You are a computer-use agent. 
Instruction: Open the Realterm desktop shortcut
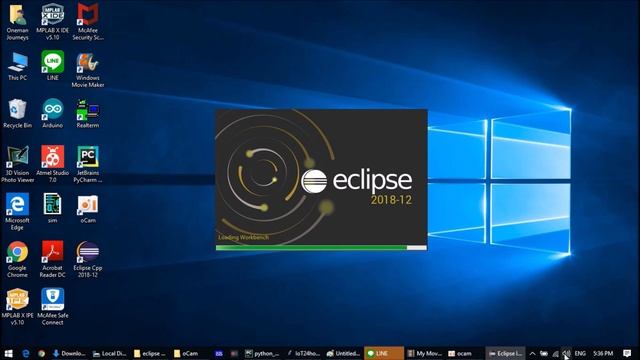[88, 113]
